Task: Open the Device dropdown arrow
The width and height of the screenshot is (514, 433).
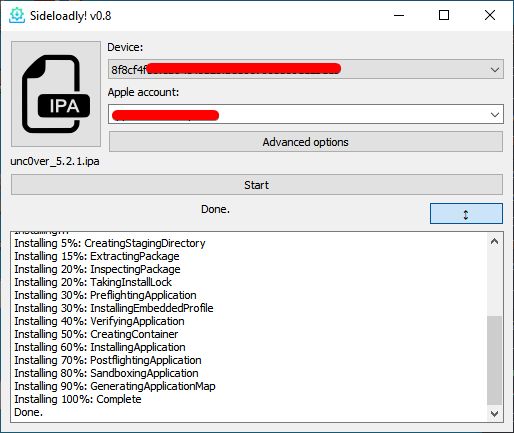Action: (x=495, y=69)
